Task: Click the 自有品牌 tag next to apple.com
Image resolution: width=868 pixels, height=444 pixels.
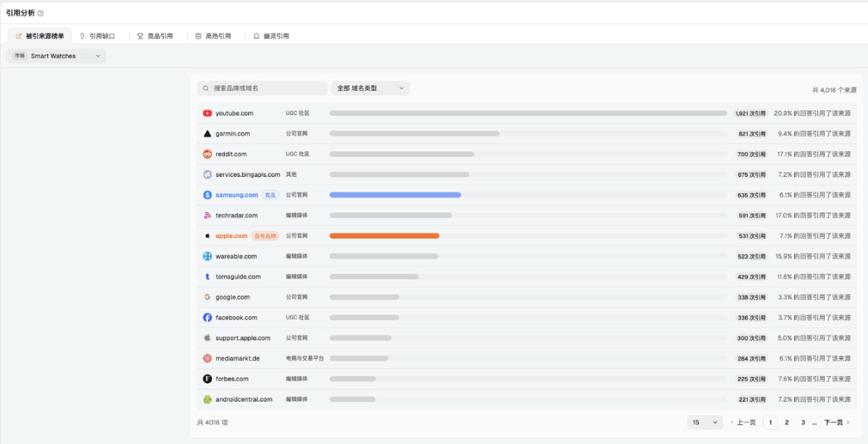Action: tap(265, 236)
